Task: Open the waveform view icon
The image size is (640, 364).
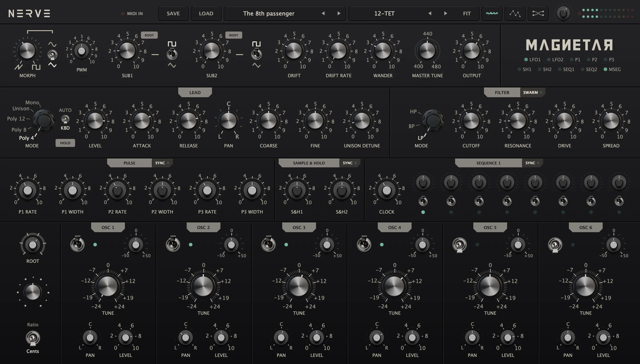Action: 492,14
